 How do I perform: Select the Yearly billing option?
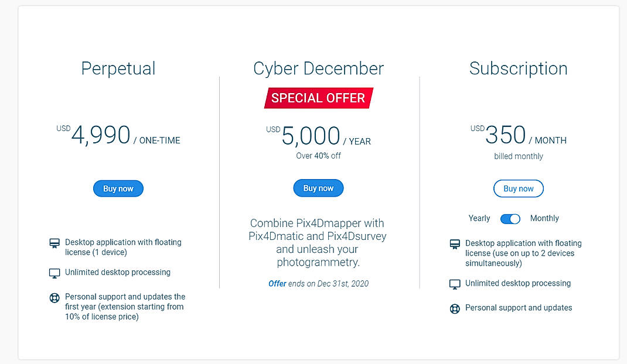479,218
